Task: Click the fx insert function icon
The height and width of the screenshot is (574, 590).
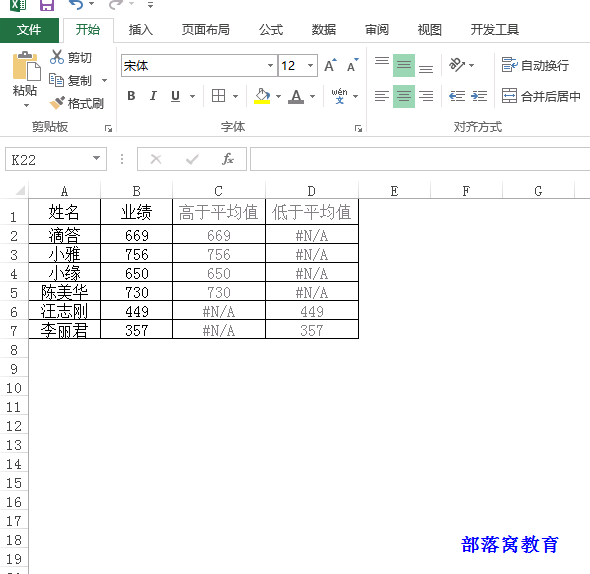Action: 228,159
